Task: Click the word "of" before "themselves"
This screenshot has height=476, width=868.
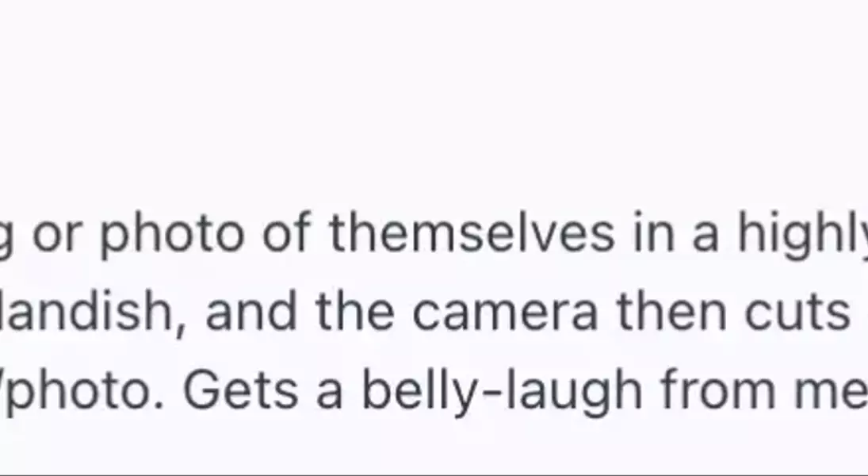Action: tap(287, 232)
